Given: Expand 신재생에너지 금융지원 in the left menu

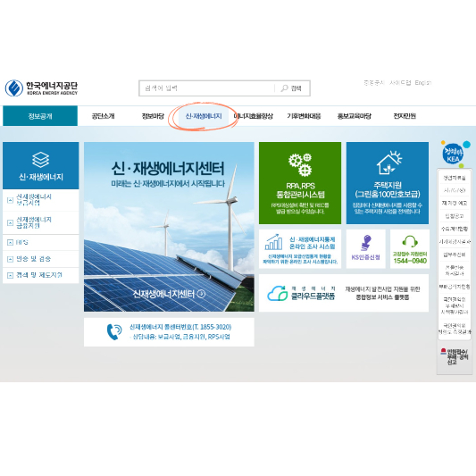Looking at the screenshot, I should (41, 222).
